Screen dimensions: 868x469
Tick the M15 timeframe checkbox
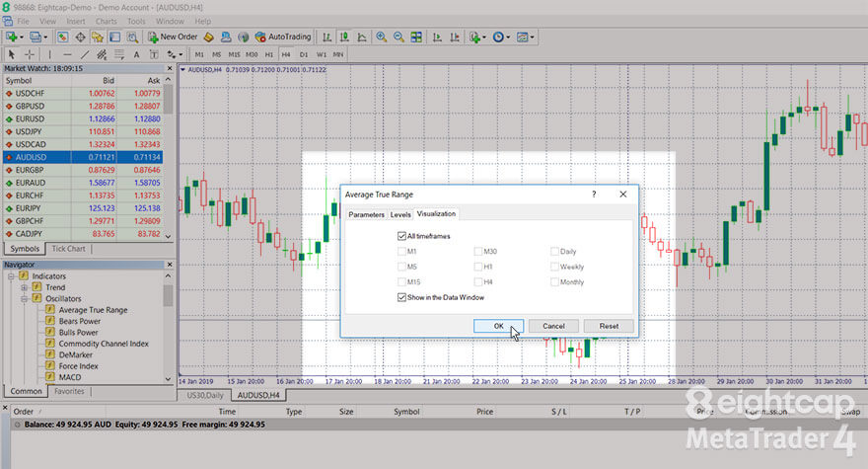click(401, 281)
